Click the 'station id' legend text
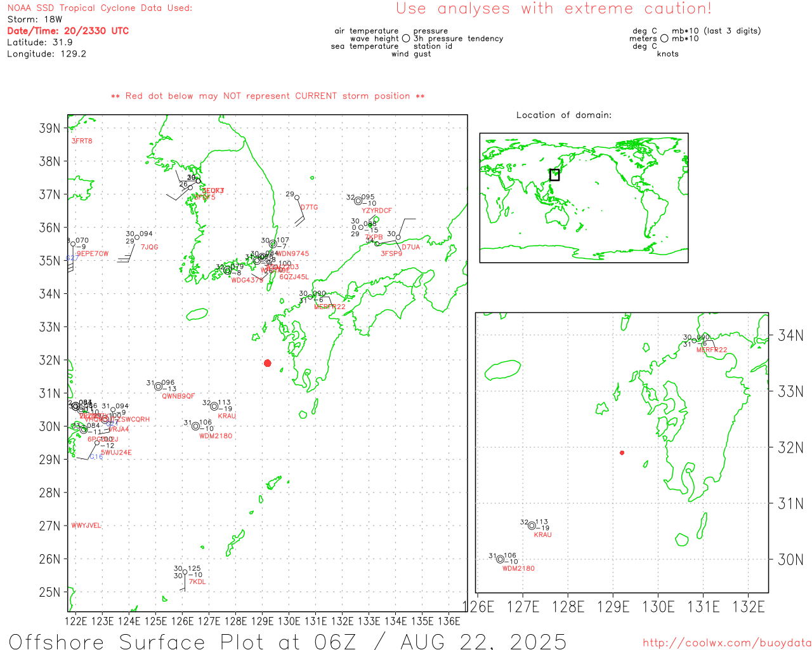Screen dimensions: 812x650 [433, 46]
